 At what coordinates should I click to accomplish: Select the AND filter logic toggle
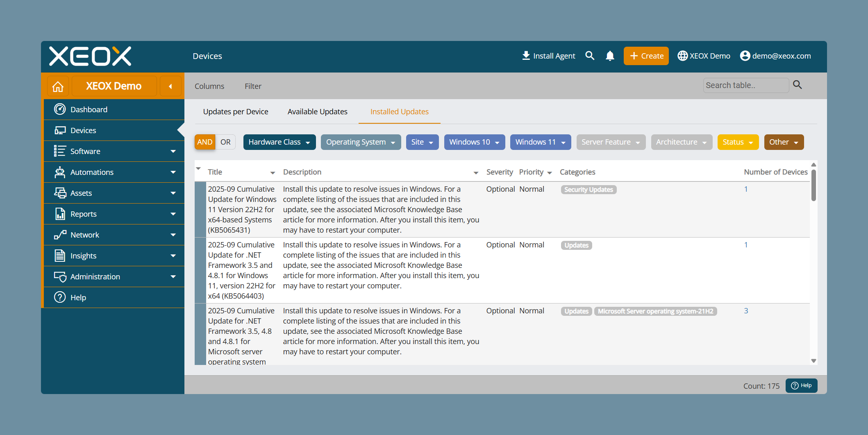pyautogui.click(x=205, y=142)
